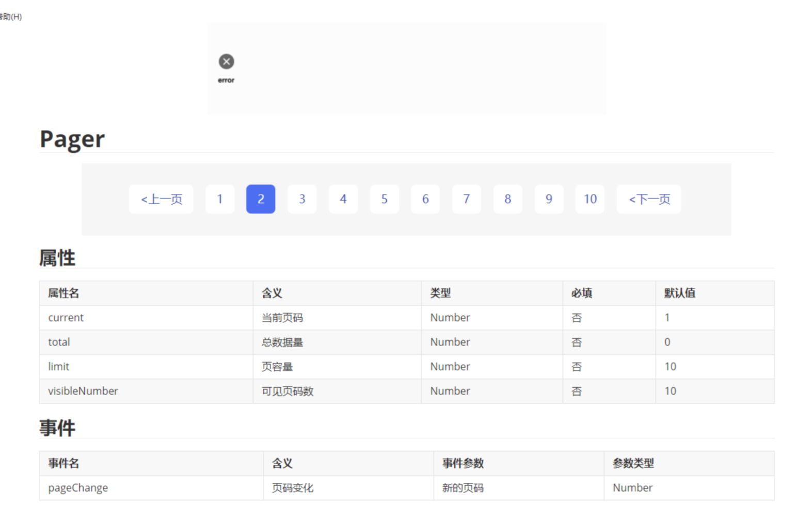Viewport: 812px width, 507px height.
Task: Click the error label text
Action: pos(226,80)
